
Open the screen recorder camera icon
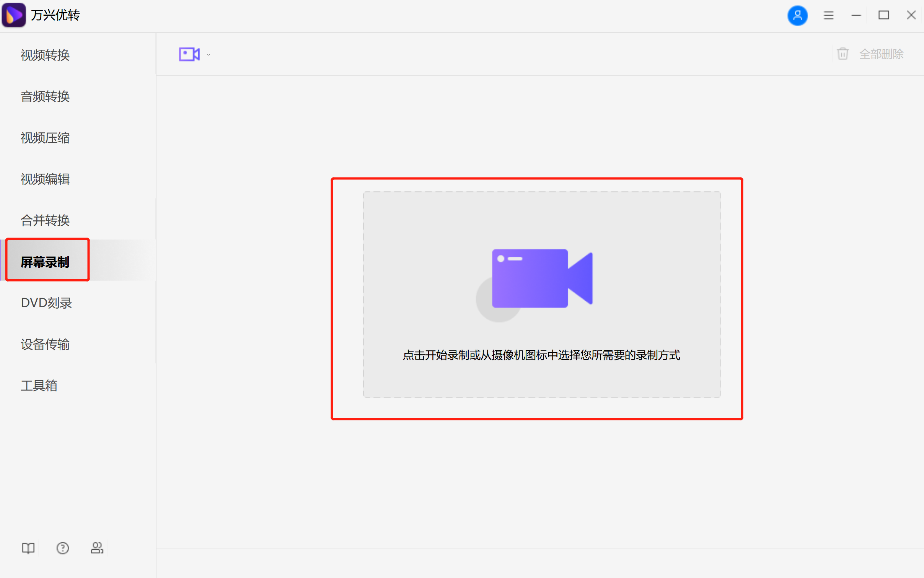pyautogui.click(x=189, y=54)
